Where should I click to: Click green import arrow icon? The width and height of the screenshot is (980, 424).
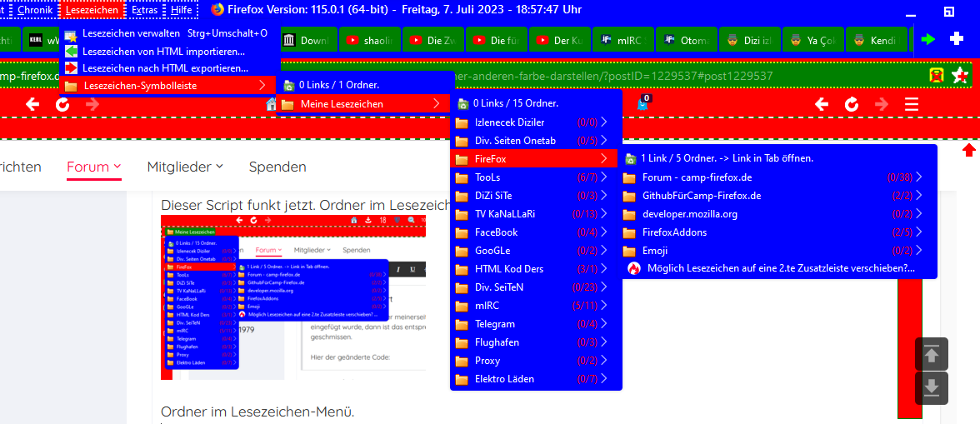point(71,51)
